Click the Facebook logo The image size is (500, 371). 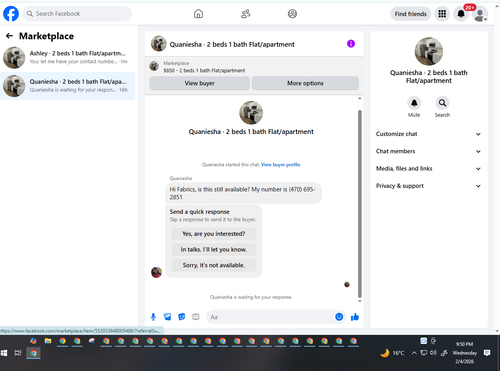coord(11,14)
